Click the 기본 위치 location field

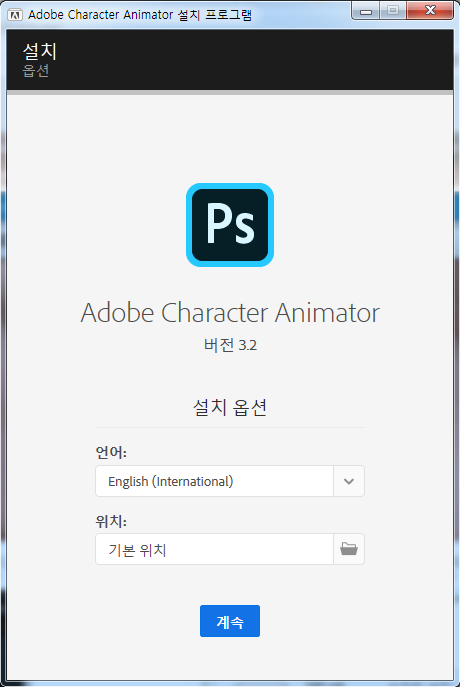pos(214,549)
